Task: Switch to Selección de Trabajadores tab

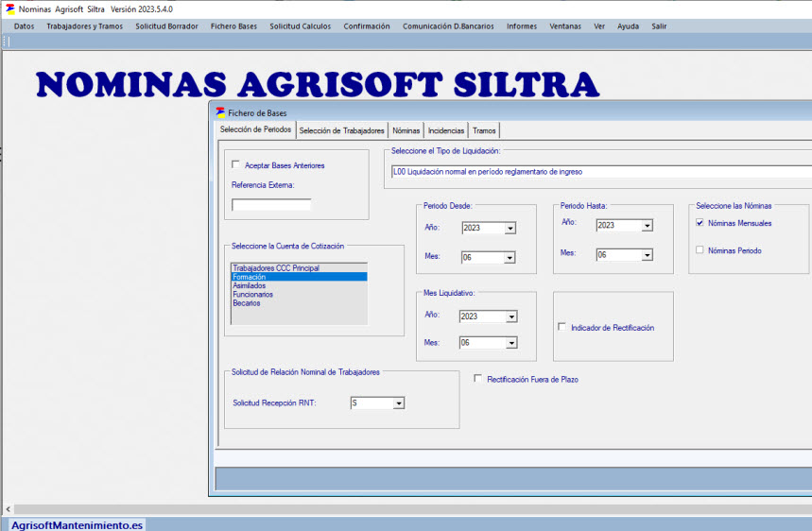Action: 342,130
